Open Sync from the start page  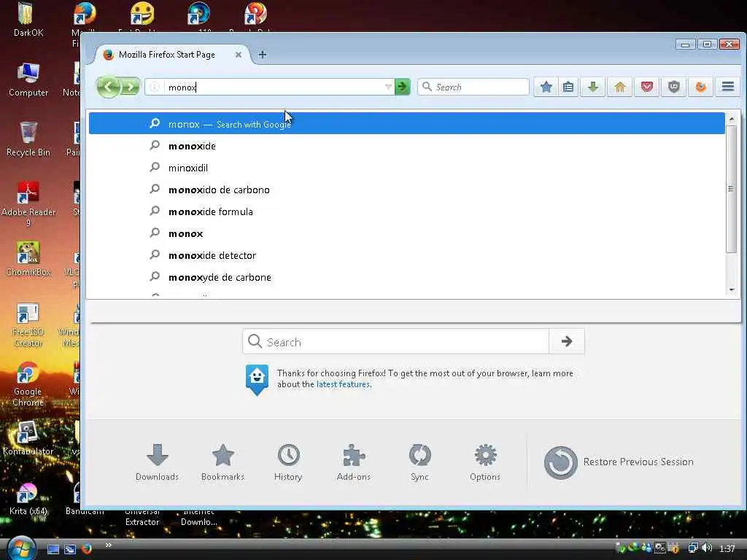coord(419,462)
